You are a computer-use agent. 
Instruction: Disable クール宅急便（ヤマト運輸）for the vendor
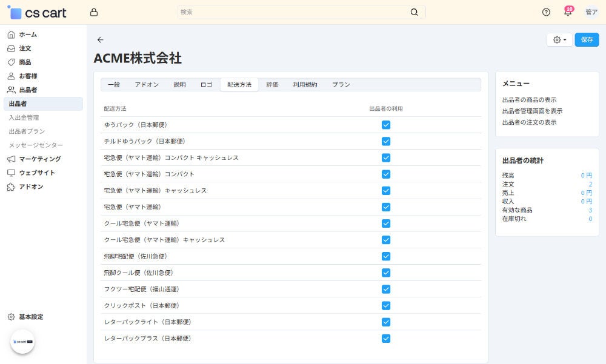386,223
